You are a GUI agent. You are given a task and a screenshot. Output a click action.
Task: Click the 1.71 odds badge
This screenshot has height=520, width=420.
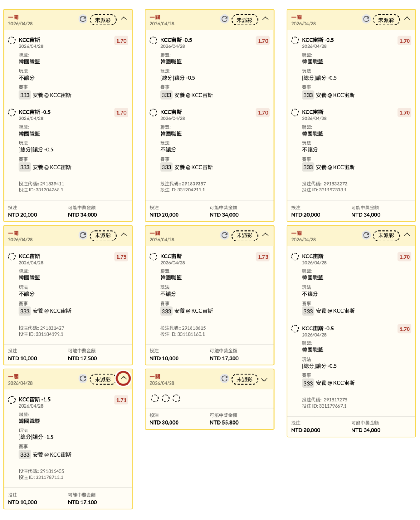point(121,400)
